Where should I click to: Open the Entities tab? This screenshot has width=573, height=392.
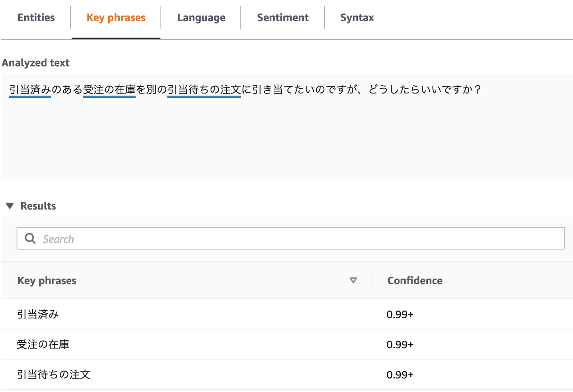point(36,18)
